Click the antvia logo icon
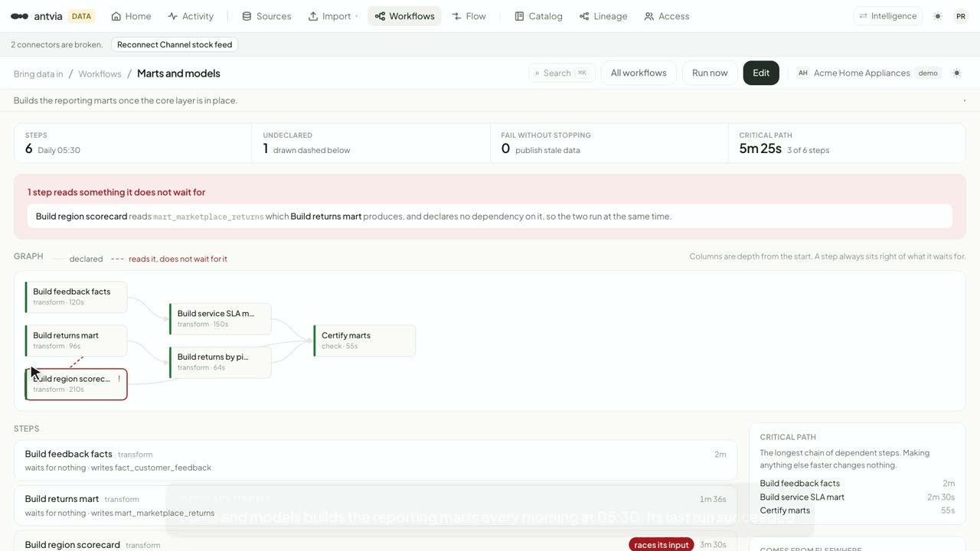Viewport: 980px width, 551px height. coord(20,16)
